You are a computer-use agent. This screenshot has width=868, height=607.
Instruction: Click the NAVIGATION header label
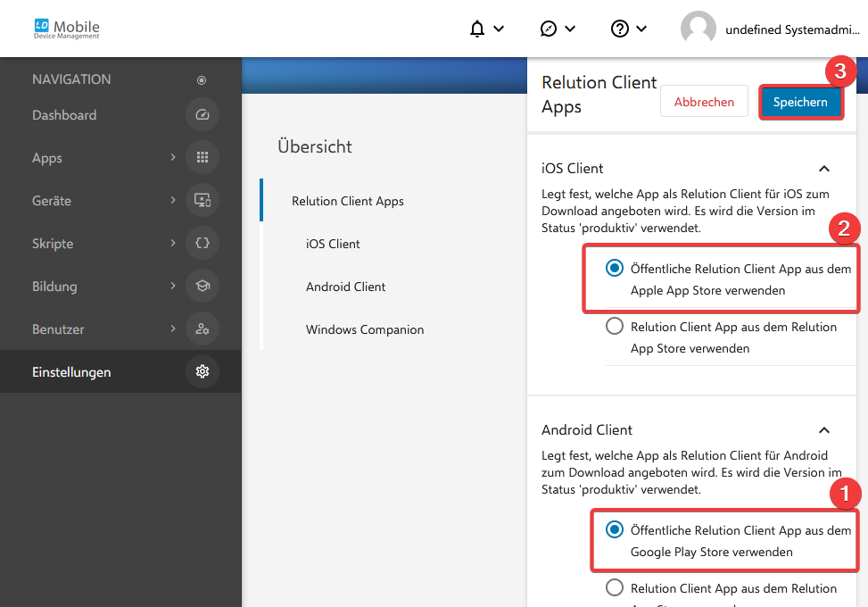pyautogui.click(x=71, y=79)
